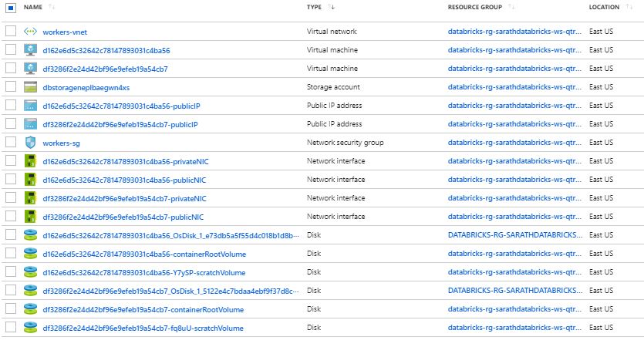Screen dimensions: 644x347
Task: Click the df3286f2e...privateNIC network interface icon
Action: [31, 198]
